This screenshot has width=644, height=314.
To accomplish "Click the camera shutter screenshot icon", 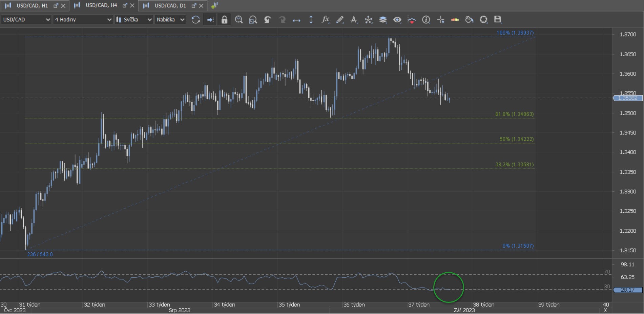I will coord(483,20).
